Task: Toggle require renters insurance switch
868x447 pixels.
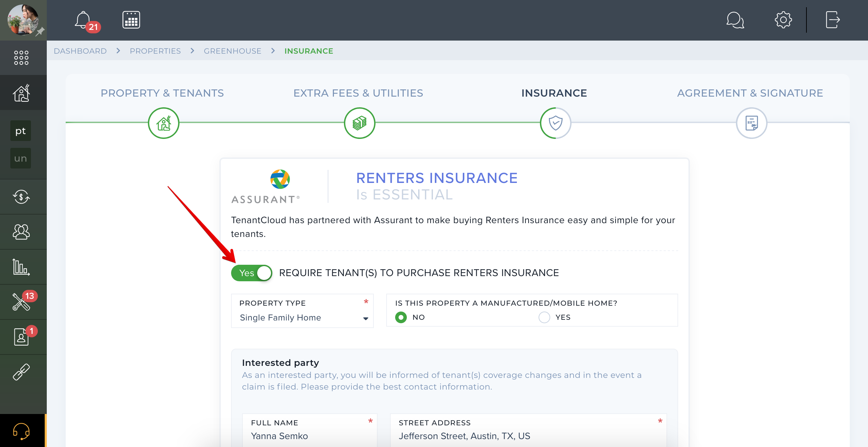Action: point(252,273)
